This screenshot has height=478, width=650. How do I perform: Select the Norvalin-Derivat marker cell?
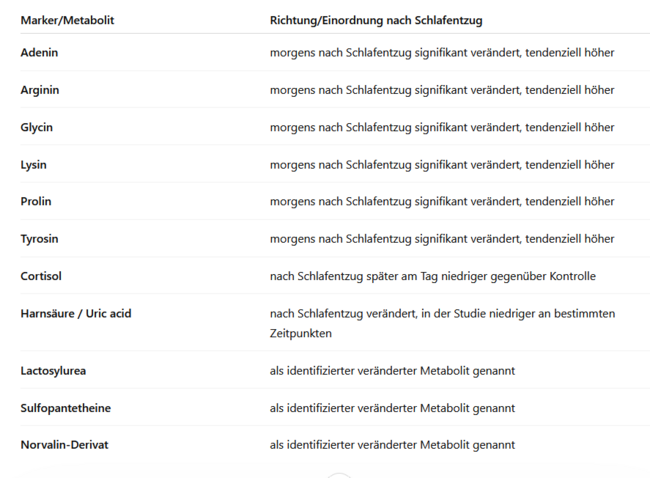[64, 445]
